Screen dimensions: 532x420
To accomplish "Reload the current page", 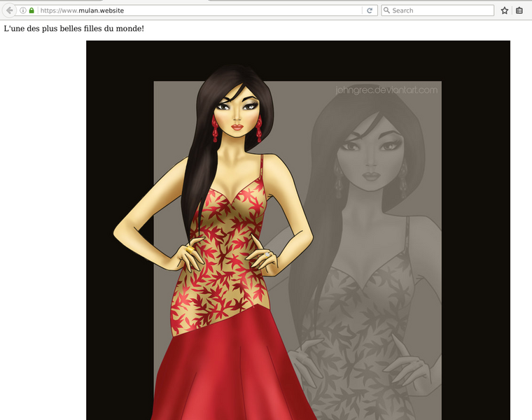I will coord(370,10).
